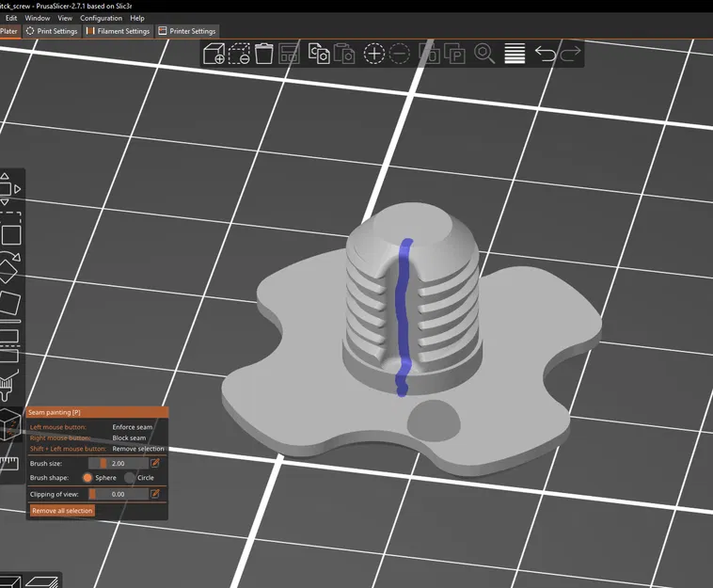Click the Add object cube icon

tap(214, 54)
